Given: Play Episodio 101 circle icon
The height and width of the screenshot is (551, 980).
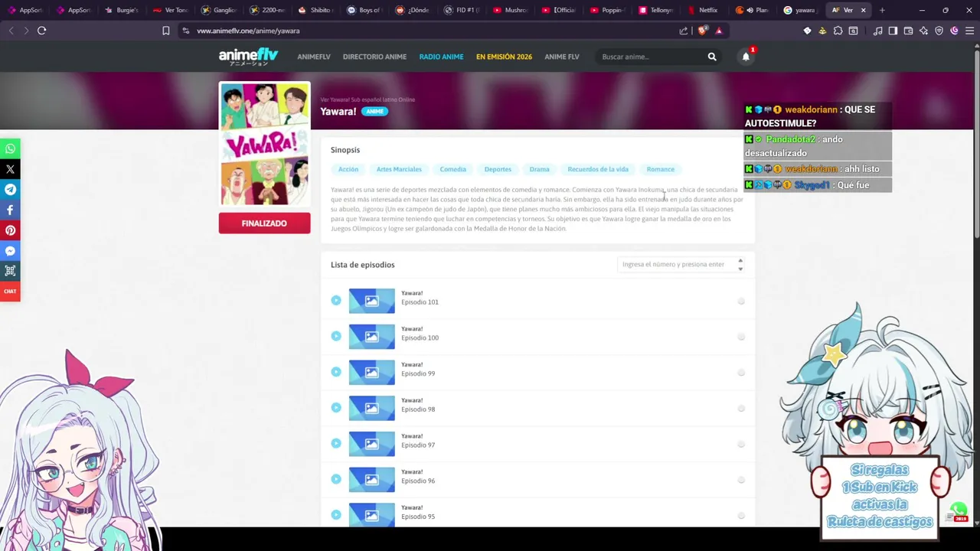Looking at the screenshot, I should click(x=336, y=300).
